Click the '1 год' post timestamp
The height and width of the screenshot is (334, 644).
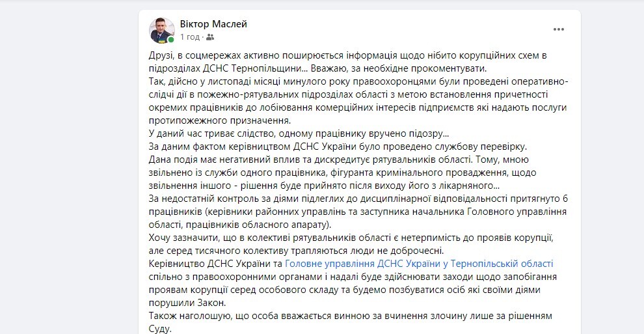point(190,37)
